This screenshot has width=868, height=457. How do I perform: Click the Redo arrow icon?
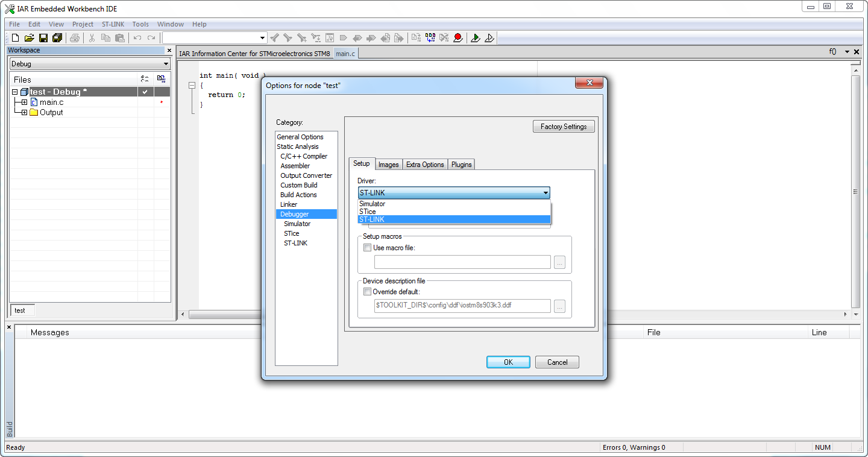tap(151, 38)
